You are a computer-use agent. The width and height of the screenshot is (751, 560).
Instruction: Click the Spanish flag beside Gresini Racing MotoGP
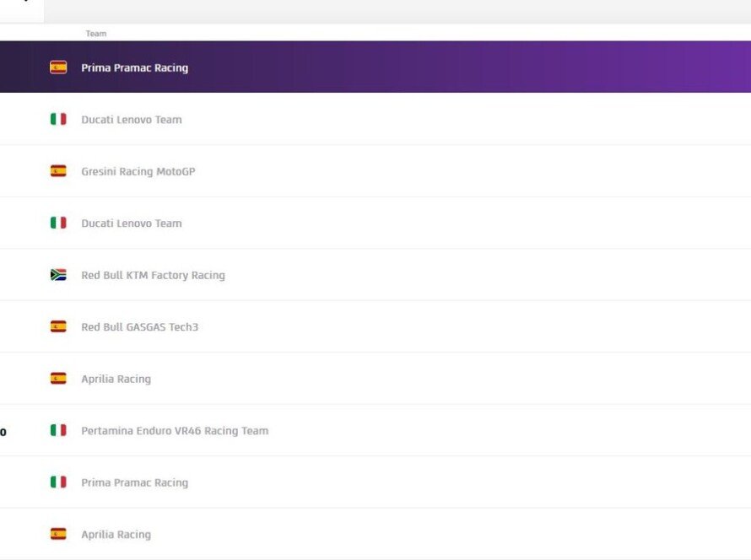[x=58, y=171]
